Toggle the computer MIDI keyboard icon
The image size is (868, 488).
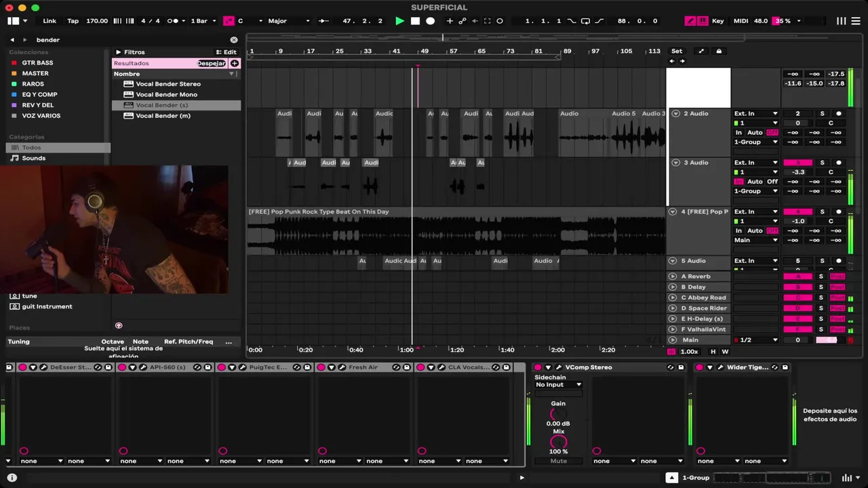point(703,21)
